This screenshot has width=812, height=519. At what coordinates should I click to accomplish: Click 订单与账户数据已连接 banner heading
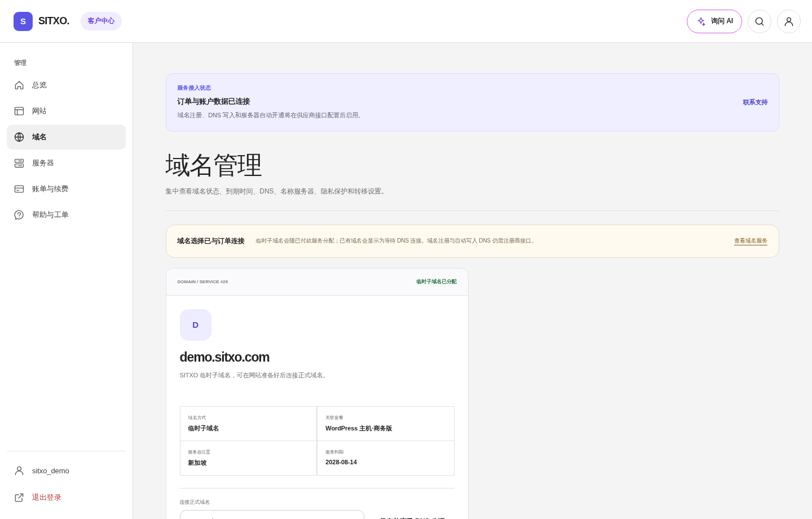(x=213, y=102)
